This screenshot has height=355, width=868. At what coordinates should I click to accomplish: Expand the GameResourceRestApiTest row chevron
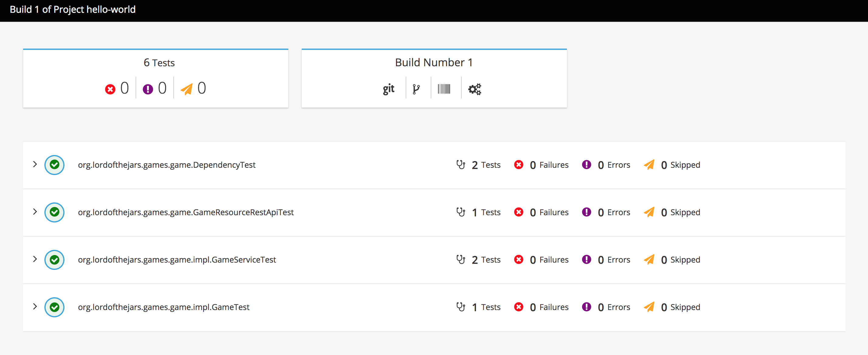click(35, 212)
